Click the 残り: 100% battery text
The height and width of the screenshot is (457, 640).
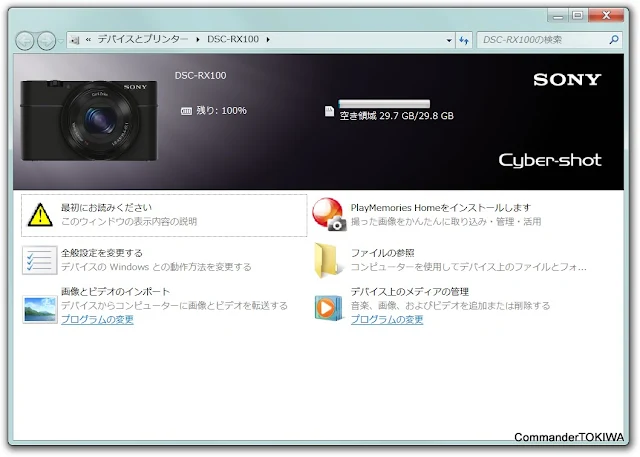tap(221, 111)
